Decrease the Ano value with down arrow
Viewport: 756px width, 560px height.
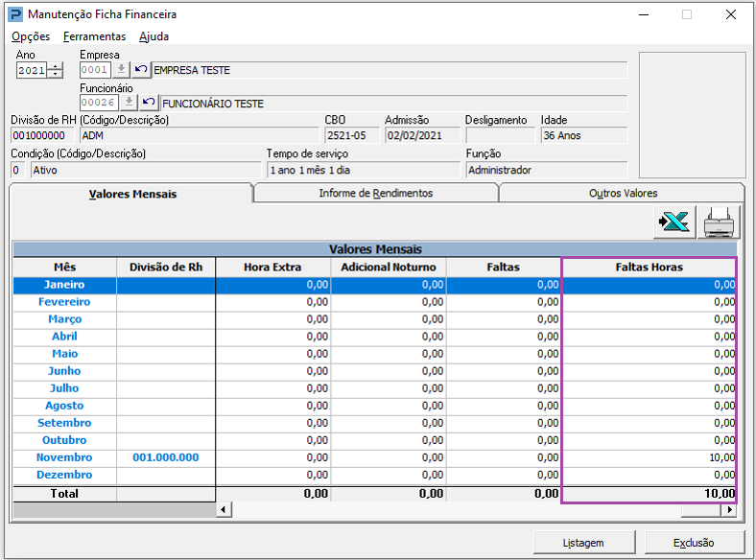pyautogui.click(x=56, y=74)
